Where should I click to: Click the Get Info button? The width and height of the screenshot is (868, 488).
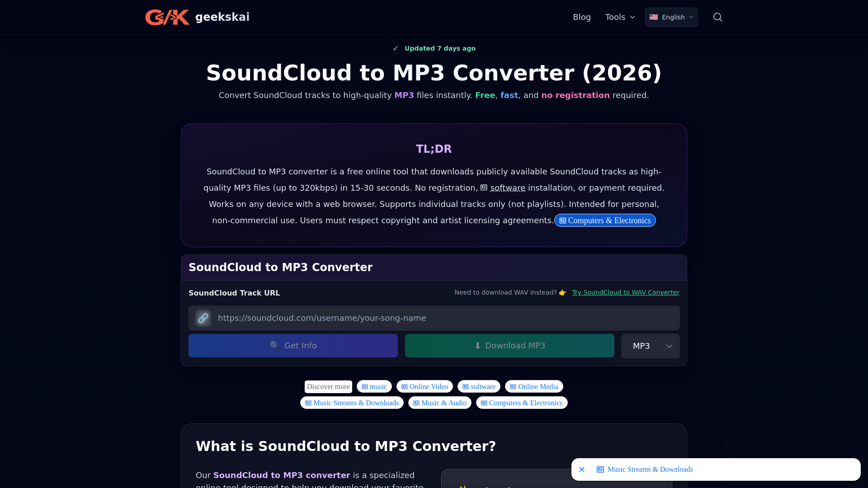(x=293, y=346)
